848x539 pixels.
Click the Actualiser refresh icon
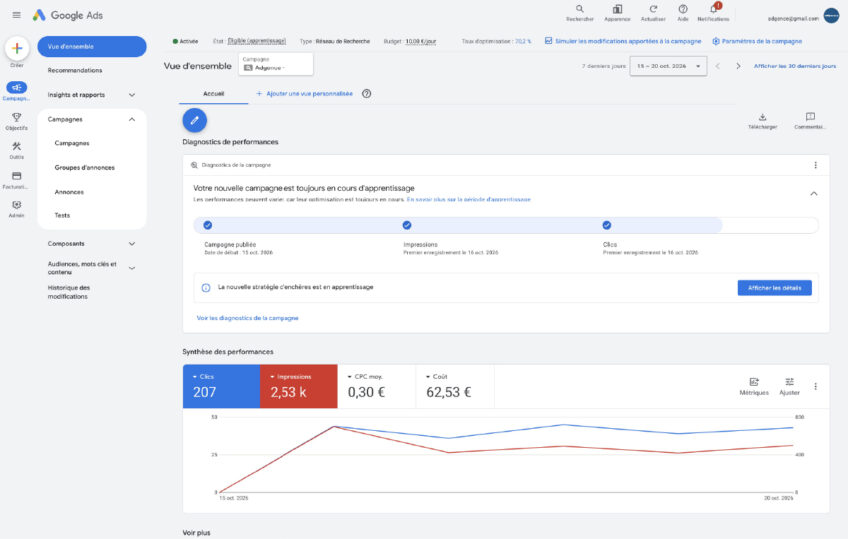pyautogui.click(x=653, y=9)
